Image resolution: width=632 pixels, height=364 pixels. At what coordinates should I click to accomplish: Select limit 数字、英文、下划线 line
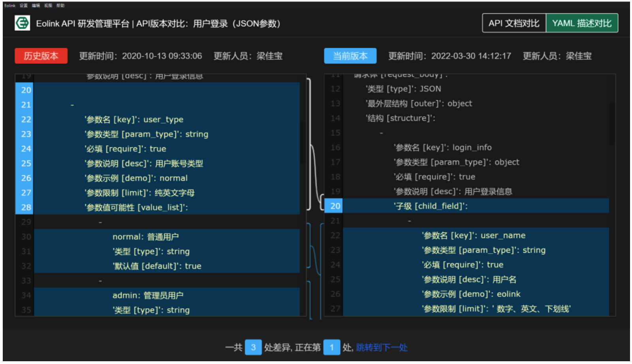pyautogui.click(x=496, y=309)
